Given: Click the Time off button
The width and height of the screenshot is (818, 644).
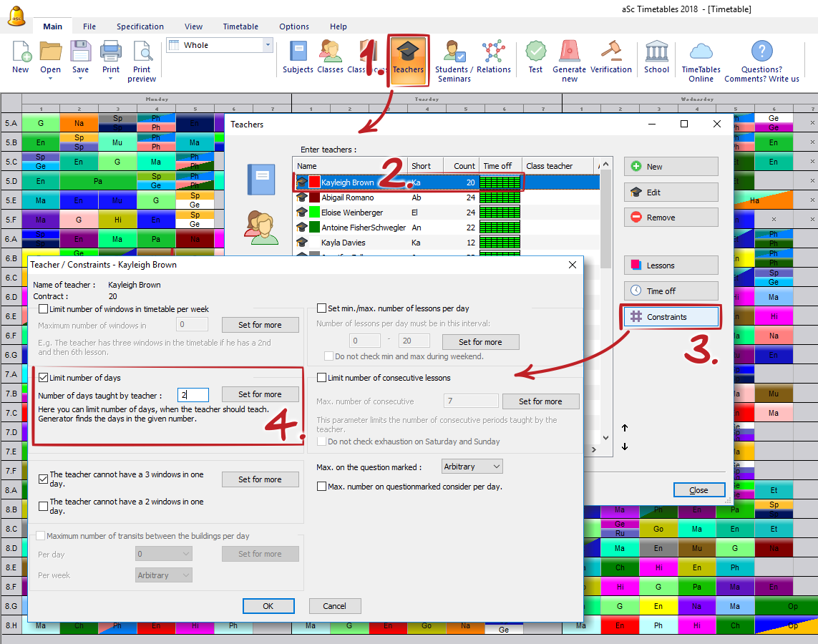Looking at the screenshot, I should pos(671,291).
